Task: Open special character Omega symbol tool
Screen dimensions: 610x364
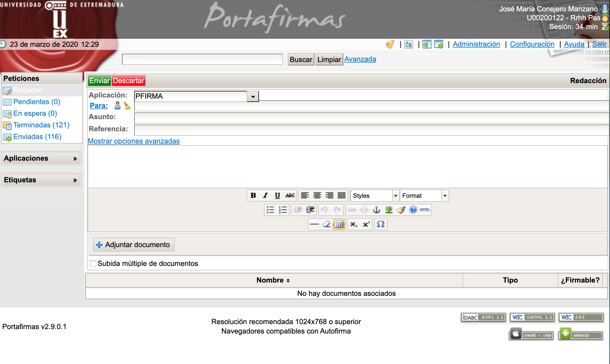Action: pos(381,224)
